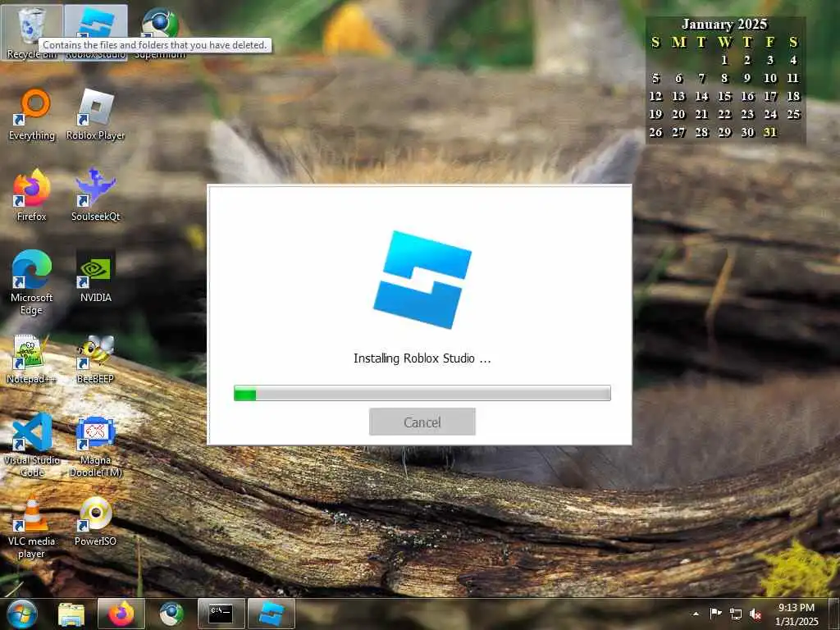Select the NVIDIA desktop shortcut
840x630 pixels.
click(x=96, y=277)
